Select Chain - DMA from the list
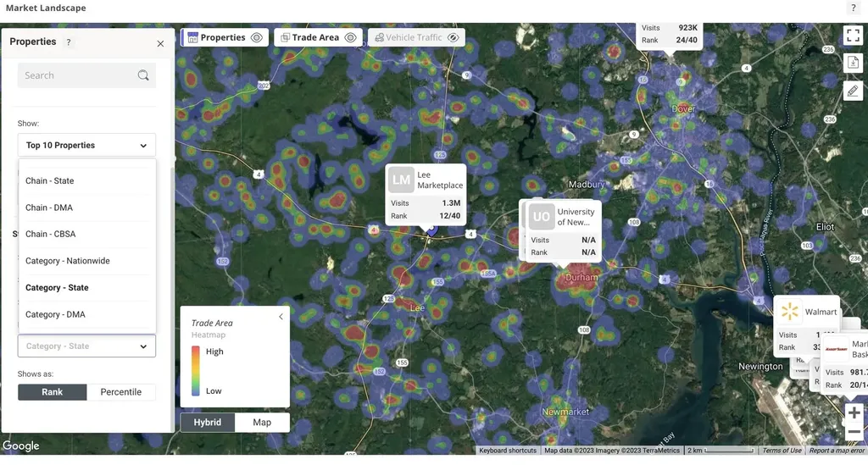The width and height of the screenshot is (868, 465). click(x=49, y=208)
